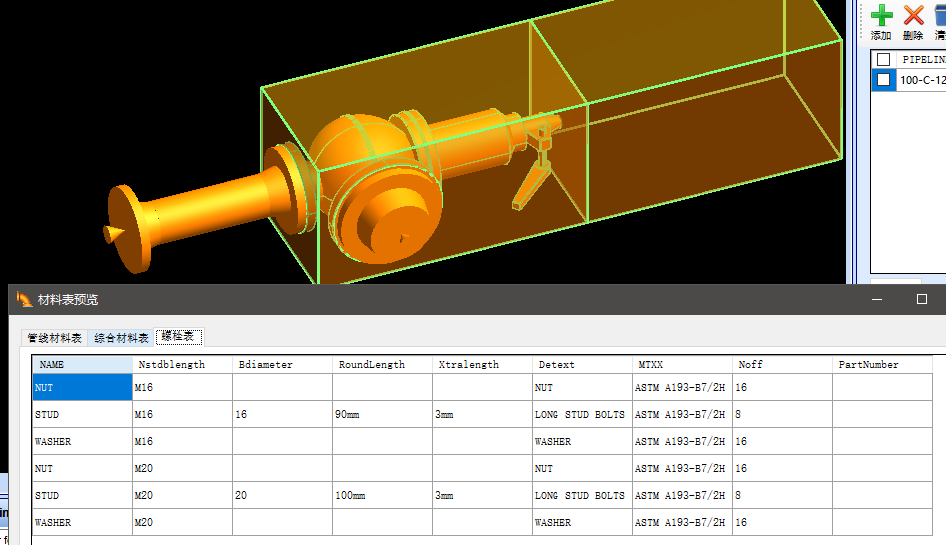Sort by the NAME column header

pos(83,365)
